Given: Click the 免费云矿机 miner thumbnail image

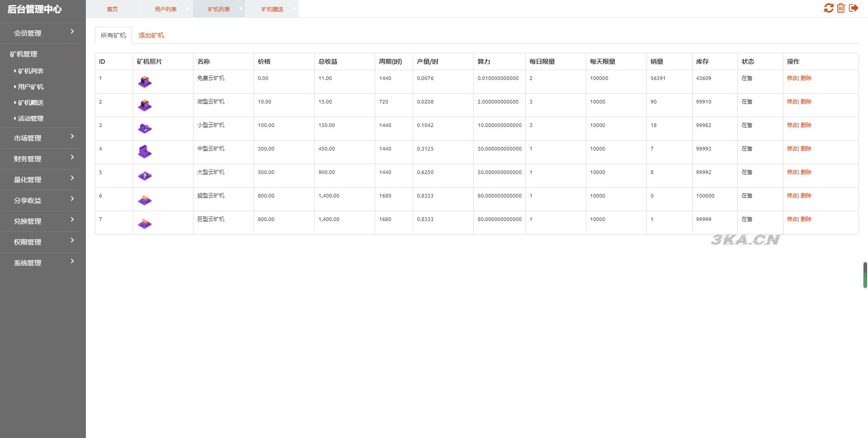Looking at the screenshot, I should [145, 82].
